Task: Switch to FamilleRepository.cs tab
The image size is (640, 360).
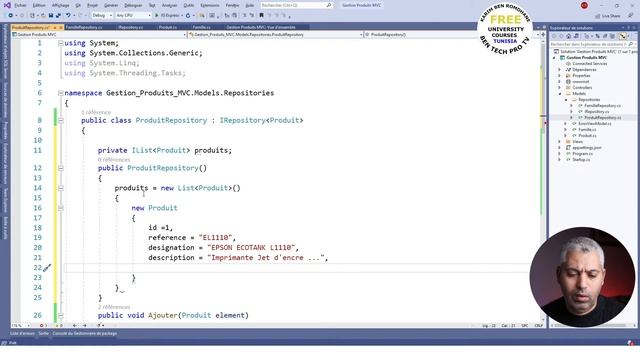Action: coord(84,27)
